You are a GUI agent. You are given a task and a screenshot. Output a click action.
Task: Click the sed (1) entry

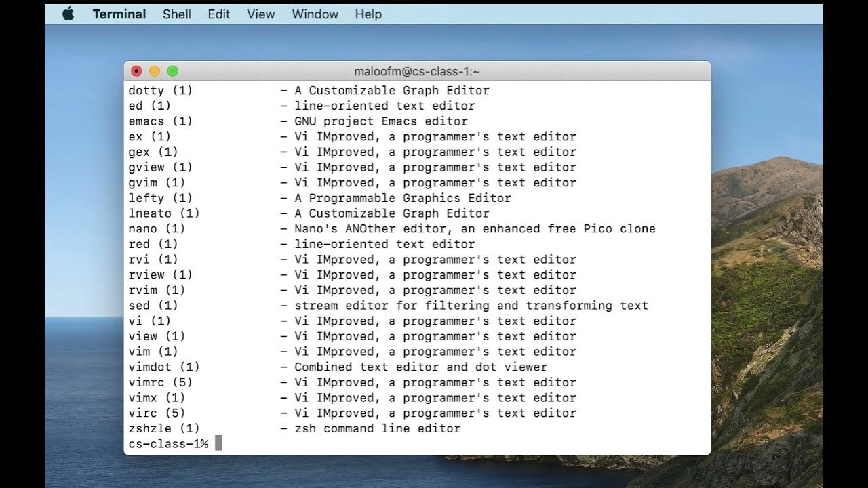click(x=153, y=306)
